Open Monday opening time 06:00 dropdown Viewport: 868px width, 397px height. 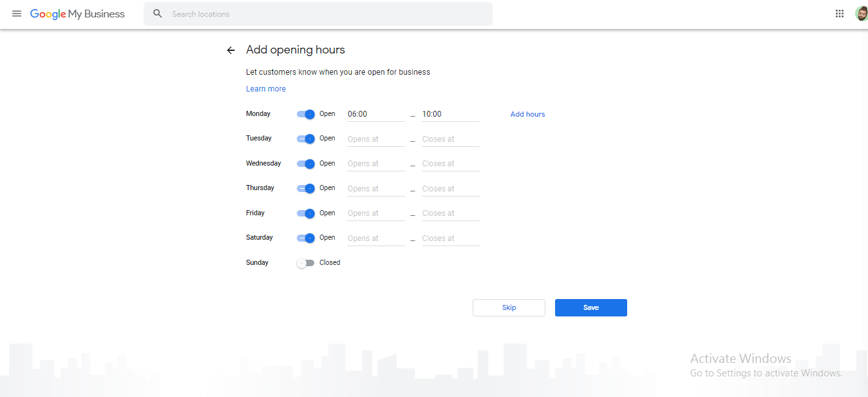(x=375, y=114)
